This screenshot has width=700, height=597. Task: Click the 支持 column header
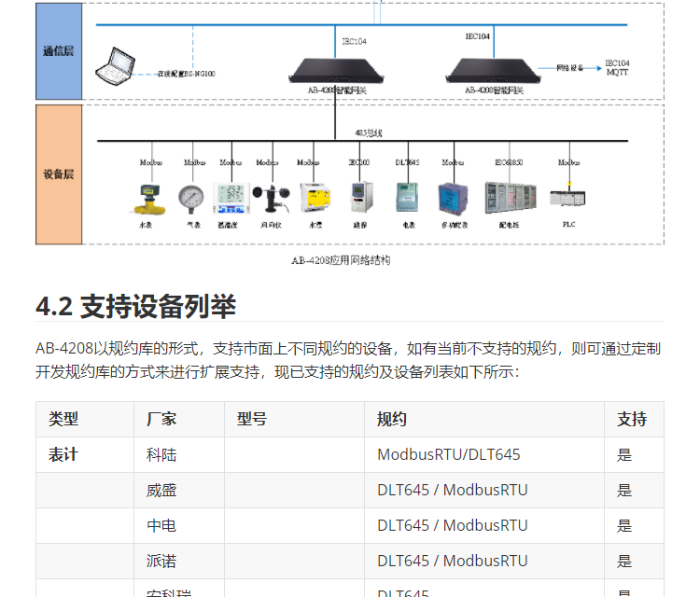click(x=634, y=419)
